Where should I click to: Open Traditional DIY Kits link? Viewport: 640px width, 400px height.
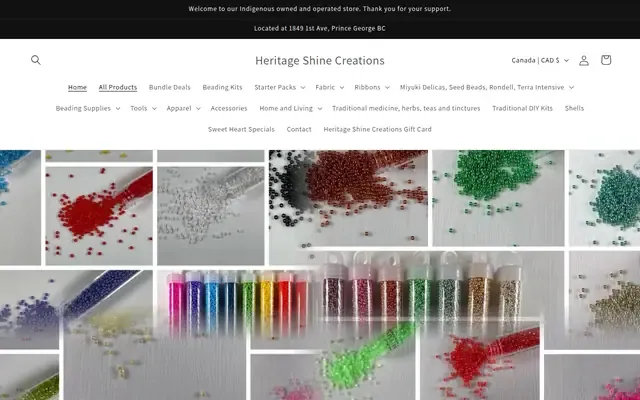click(x=522, y=108)
